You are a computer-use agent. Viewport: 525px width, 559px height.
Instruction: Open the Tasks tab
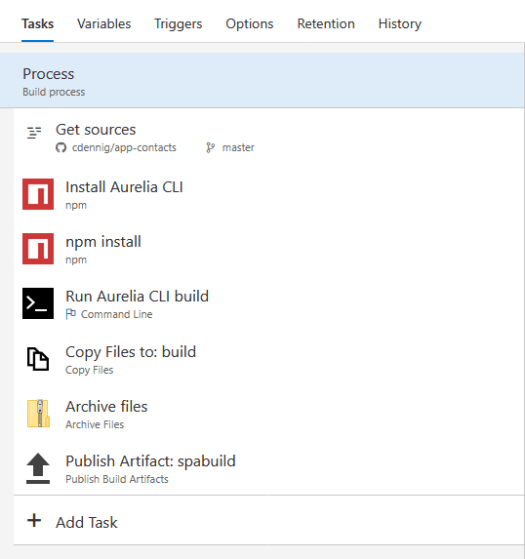[37, 24]
